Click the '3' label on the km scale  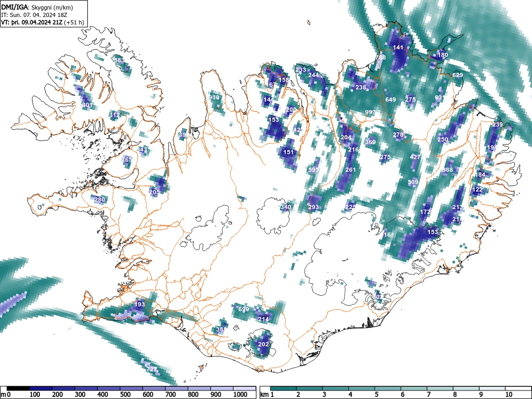pyautogui.click(x=325, y=395)
